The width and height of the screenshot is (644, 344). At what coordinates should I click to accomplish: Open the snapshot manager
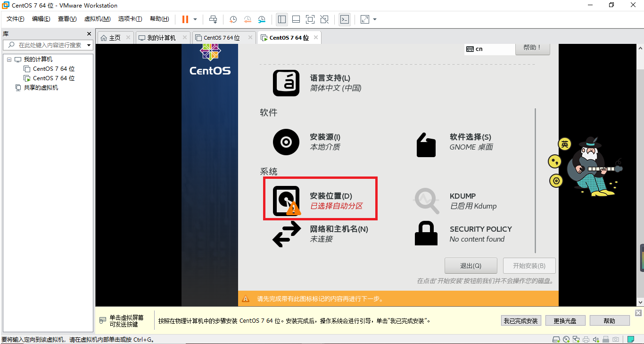262,19
